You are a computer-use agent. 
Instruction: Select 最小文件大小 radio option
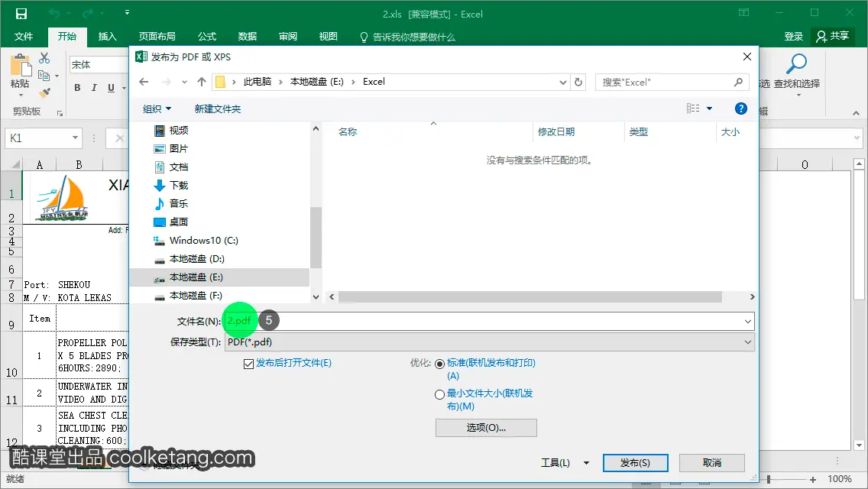439,394
